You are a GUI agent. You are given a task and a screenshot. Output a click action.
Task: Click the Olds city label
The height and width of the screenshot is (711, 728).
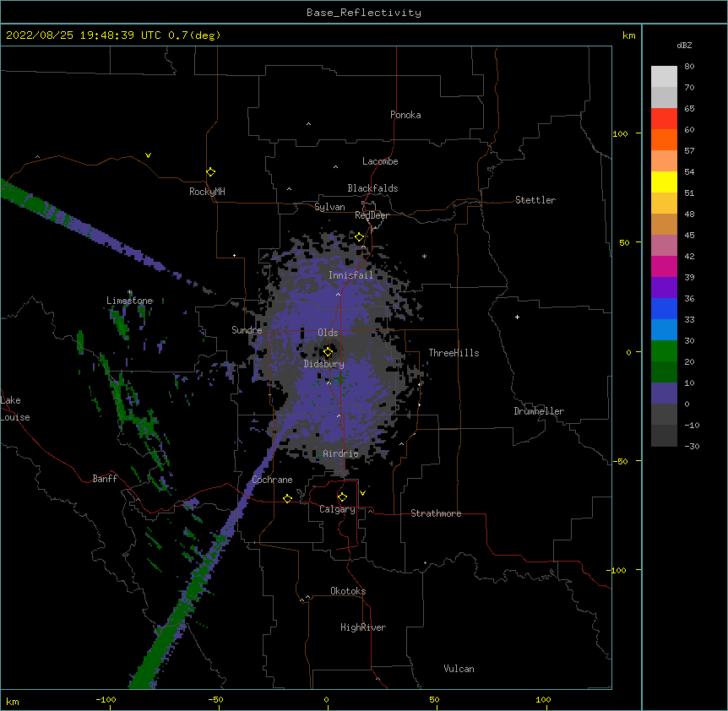tap(328, 333)
